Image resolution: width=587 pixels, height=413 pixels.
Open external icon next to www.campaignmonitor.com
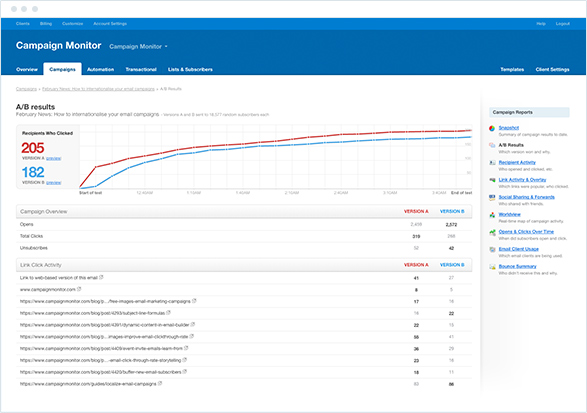[79, 289]
